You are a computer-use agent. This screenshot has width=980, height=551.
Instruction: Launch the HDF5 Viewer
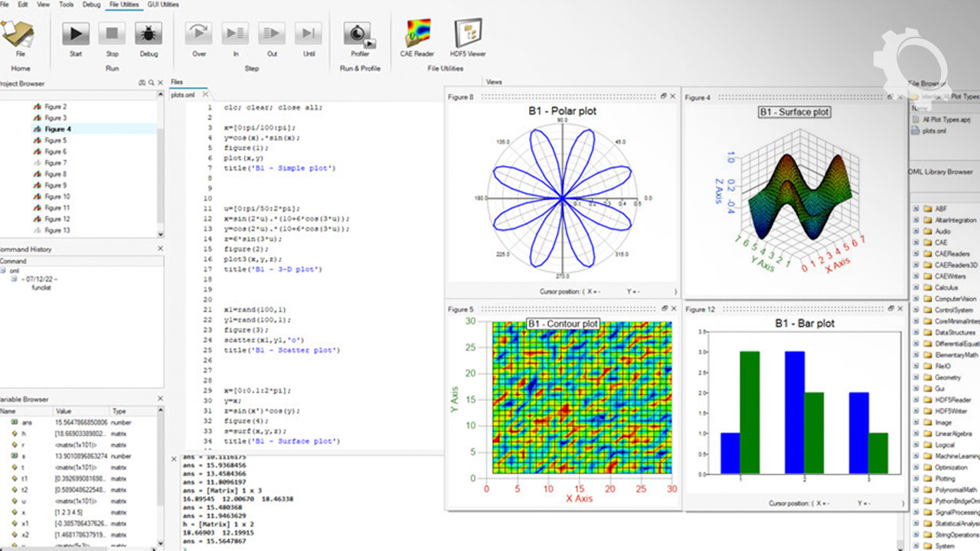click(x=466, y=34)
